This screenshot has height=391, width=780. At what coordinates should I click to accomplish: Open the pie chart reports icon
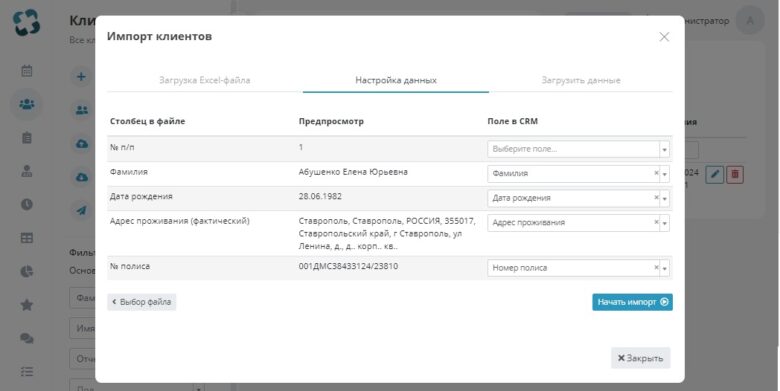coord(27,271)
